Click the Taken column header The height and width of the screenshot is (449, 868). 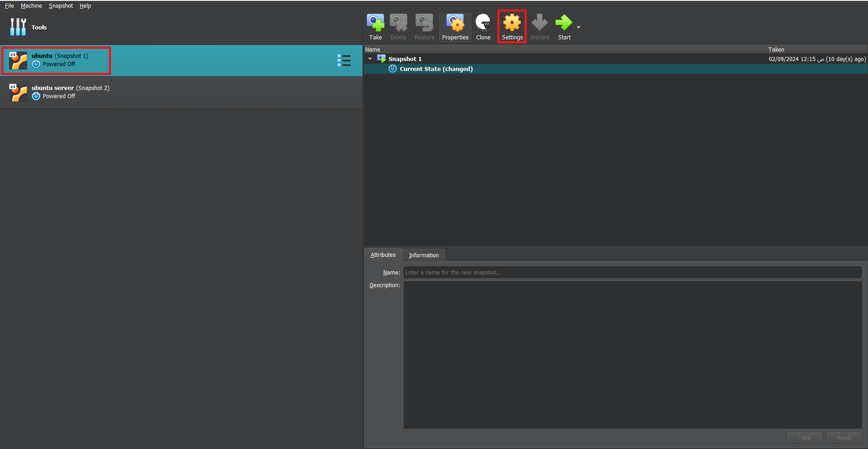click(x=817, y=50)
